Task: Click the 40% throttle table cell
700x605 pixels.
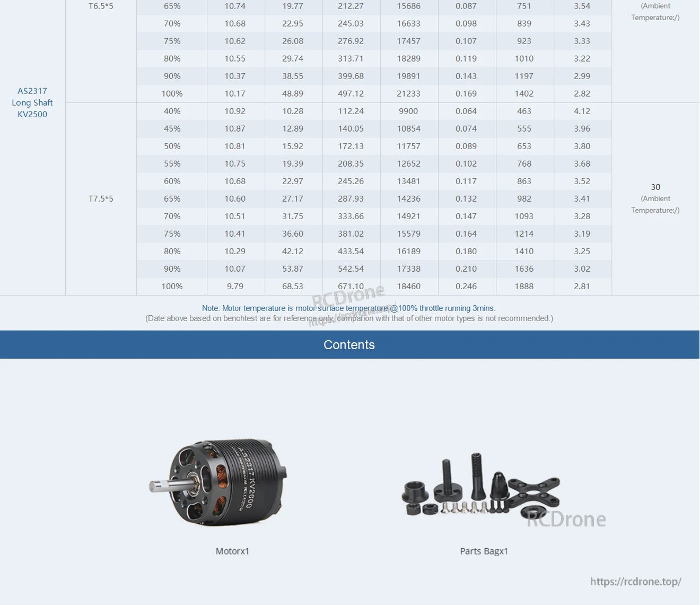Action: (172, 111)
